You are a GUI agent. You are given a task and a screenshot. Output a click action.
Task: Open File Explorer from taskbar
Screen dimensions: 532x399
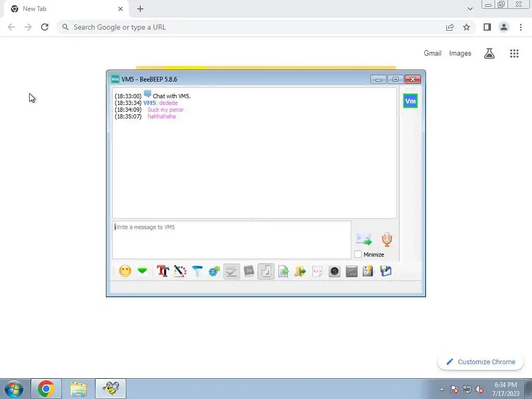(x=78, y=389)
